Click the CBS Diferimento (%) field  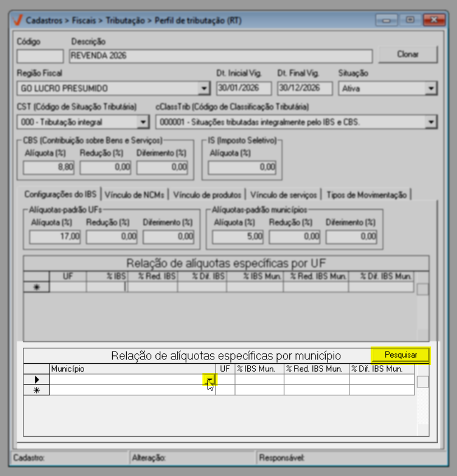(x=162, y=168)
